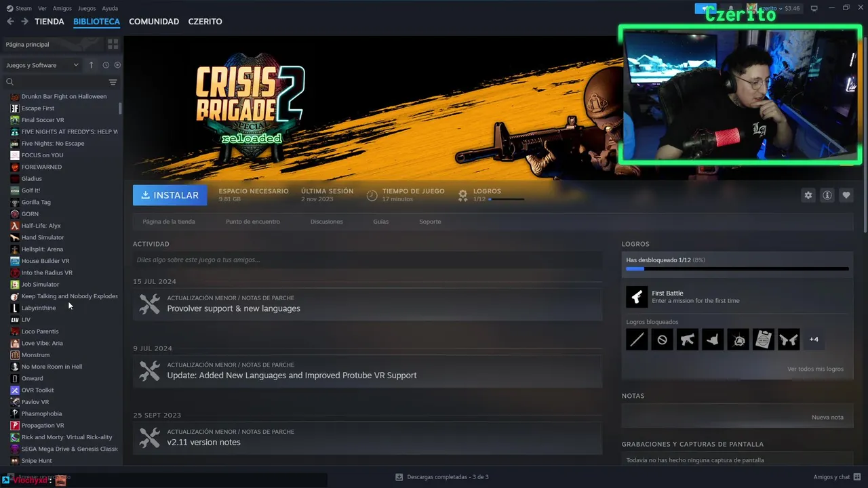Image resolution: width=868 pixels, height=488 pixels.
Task: Open the Ayuda menu
Action: (x=110, y=8)
